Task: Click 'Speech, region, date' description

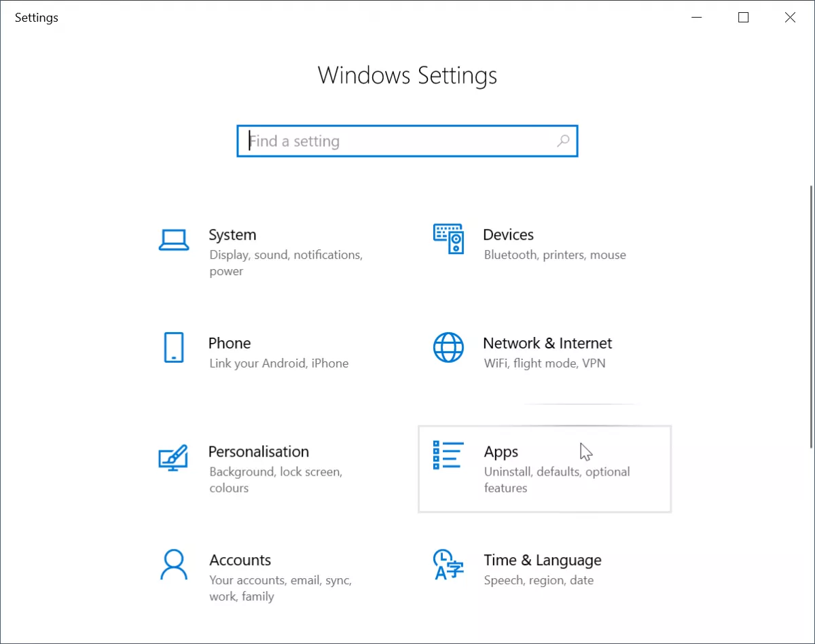Action: click(539, 581)
